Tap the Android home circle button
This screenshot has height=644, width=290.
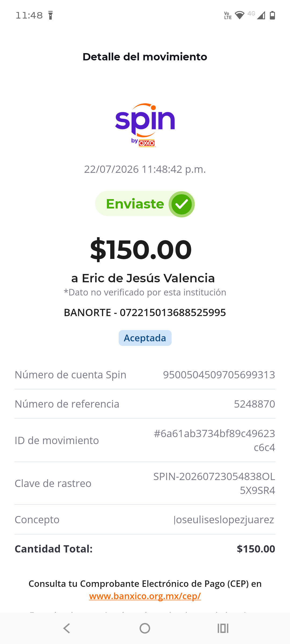145,628
